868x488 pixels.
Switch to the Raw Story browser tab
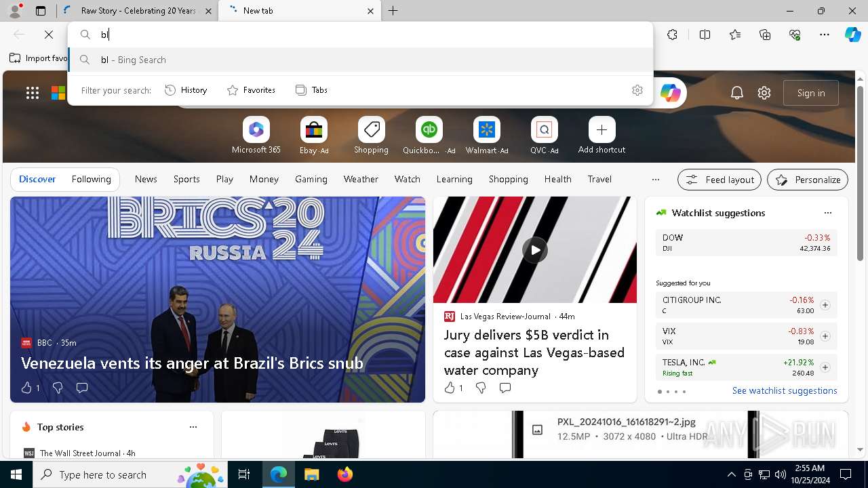(137, 11)
